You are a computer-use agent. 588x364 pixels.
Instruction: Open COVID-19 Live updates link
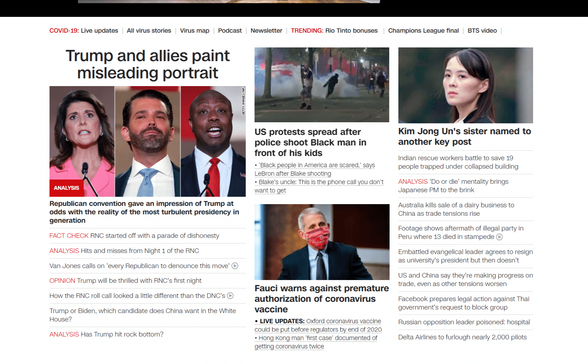(x=84, y=31)
